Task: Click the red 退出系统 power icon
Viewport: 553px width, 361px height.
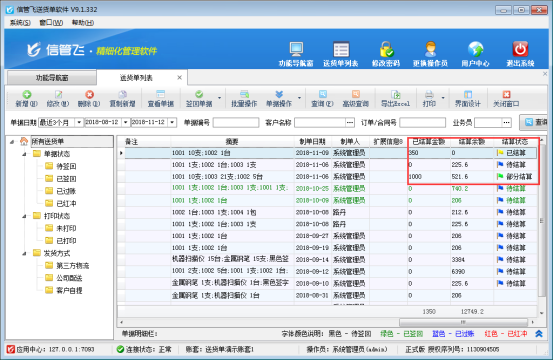Action: 520,49
